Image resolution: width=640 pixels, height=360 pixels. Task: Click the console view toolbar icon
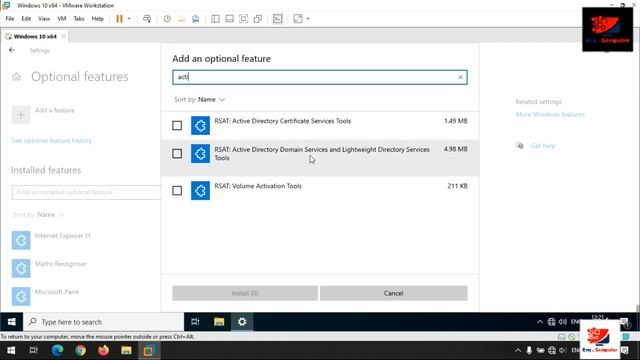click(x=278, y=19)
